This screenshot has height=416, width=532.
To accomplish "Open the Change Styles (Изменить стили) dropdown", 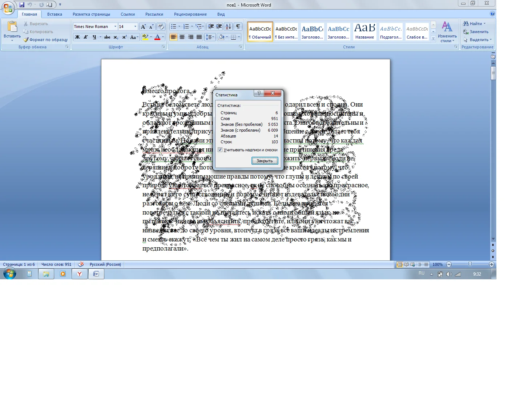I will pyautogui.click(x=447, y=32).
